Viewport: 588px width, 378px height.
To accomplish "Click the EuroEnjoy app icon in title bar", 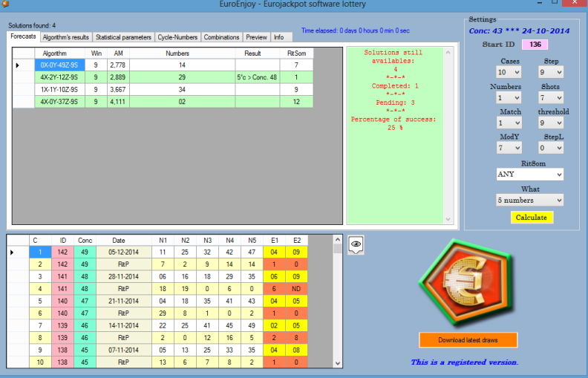I will tap(4, 4).
